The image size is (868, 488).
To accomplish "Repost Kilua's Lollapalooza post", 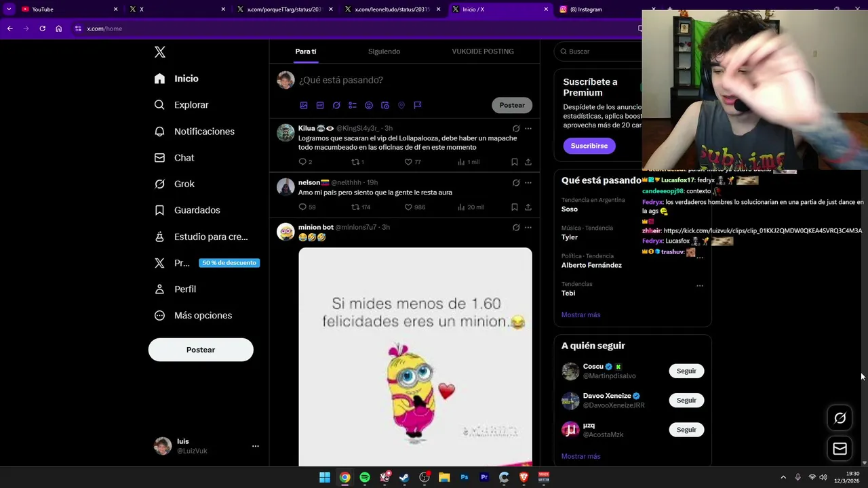I will point(357,162).
